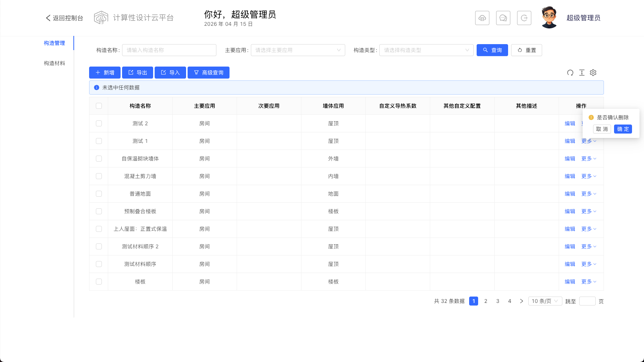Tick the select-all header checkbox
This screenshot has height=362, width=644.
pos(99,106)
